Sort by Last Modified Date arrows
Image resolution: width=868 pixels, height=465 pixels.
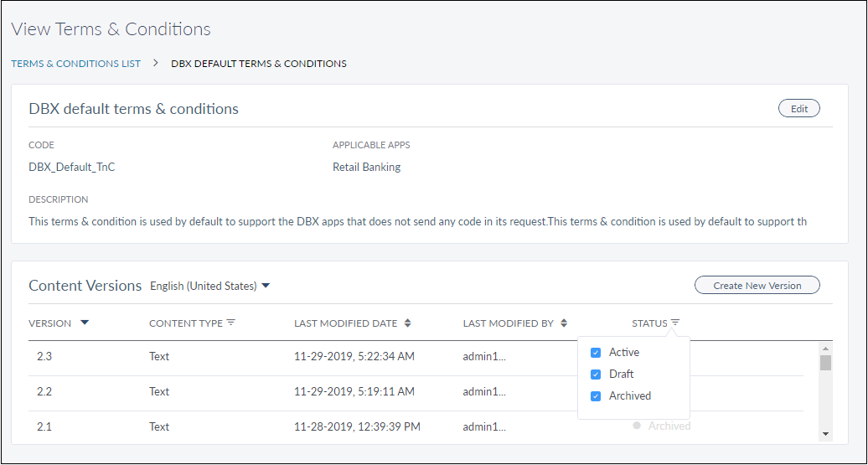pos(408,323)
